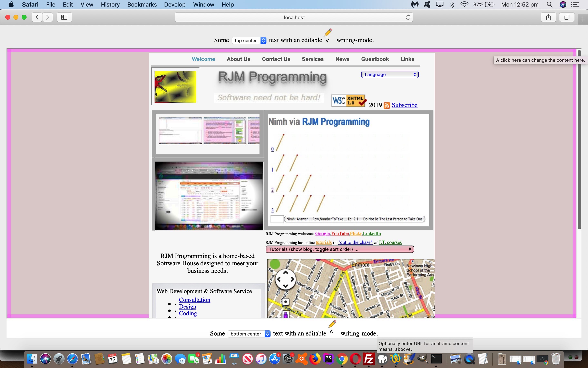Open the Consultation service link

(195, 300)
